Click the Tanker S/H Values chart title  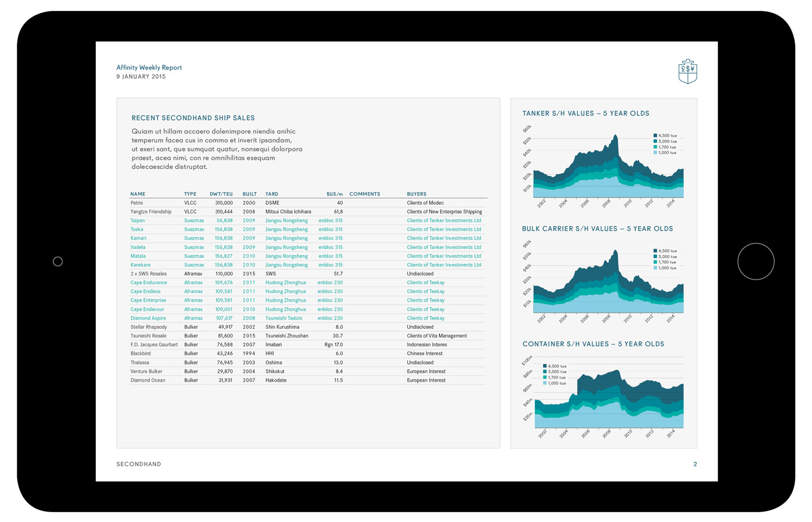pos(585,114)
